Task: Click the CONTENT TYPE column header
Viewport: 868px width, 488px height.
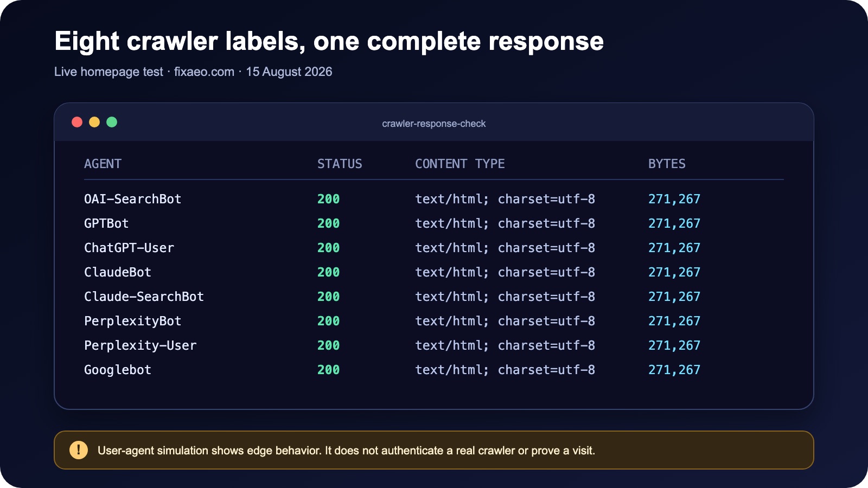Action: click(x=460, y=164)
